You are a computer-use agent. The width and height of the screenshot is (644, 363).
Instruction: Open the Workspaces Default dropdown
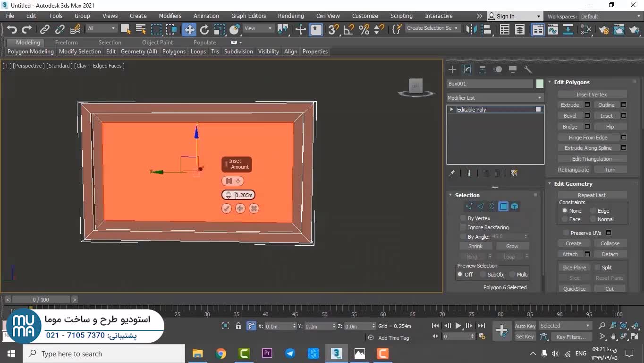(609, 17)
